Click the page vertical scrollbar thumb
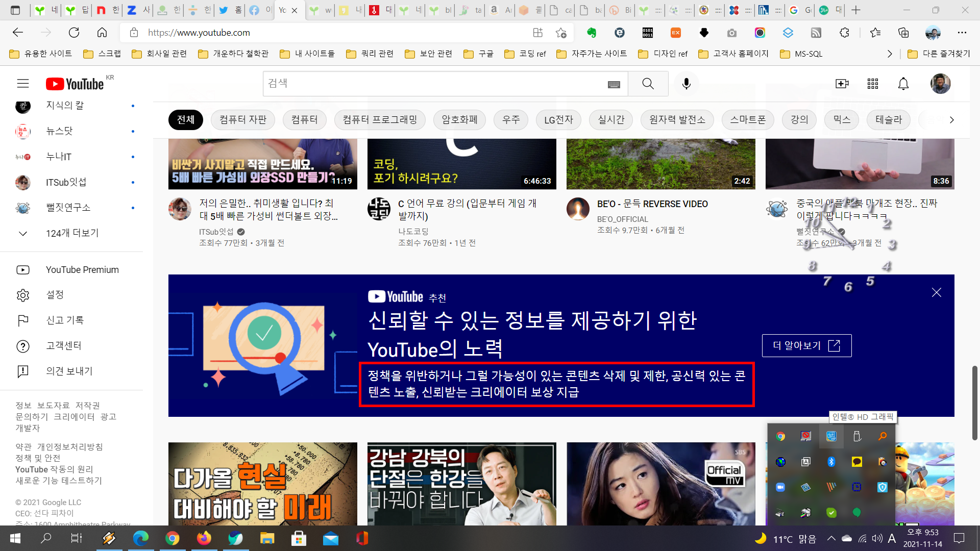This screenshot has height=551, width=980. (974, 403)
